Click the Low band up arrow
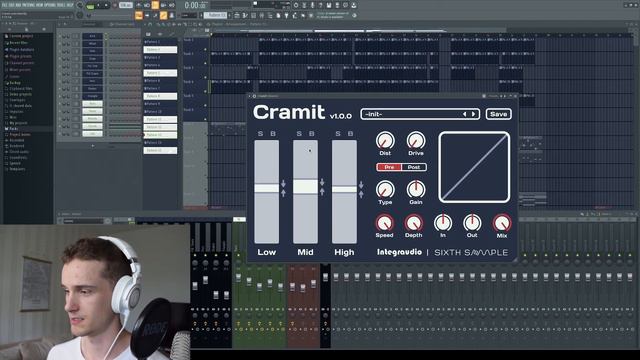Screen dimensions: 640x360 tap(283, 193)
